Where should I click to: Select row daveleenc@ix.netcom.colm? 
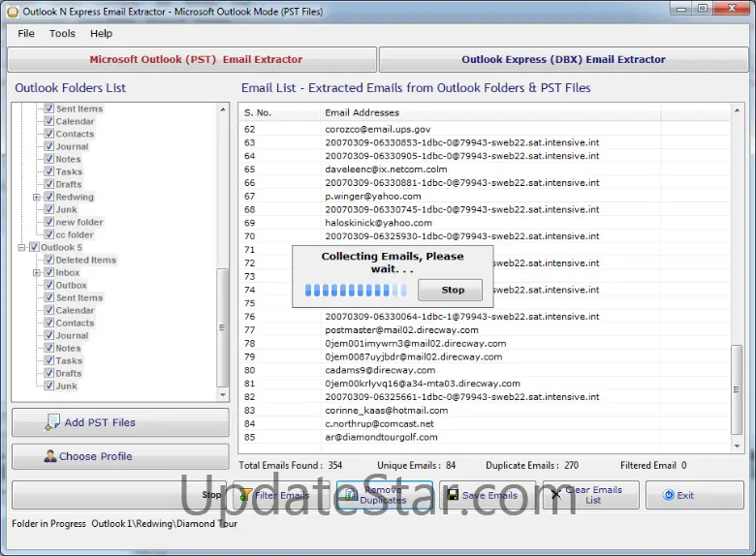click(x=485, y=170)
